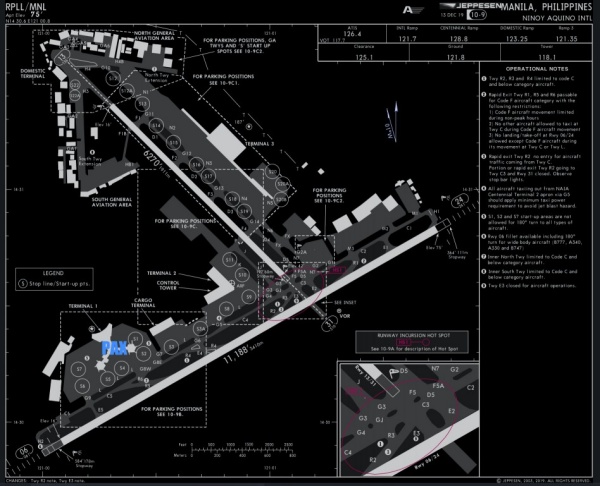This screenshot has height=486, width=600.
Task: Click the runway 06 designator oval
Action: [26, 451]
